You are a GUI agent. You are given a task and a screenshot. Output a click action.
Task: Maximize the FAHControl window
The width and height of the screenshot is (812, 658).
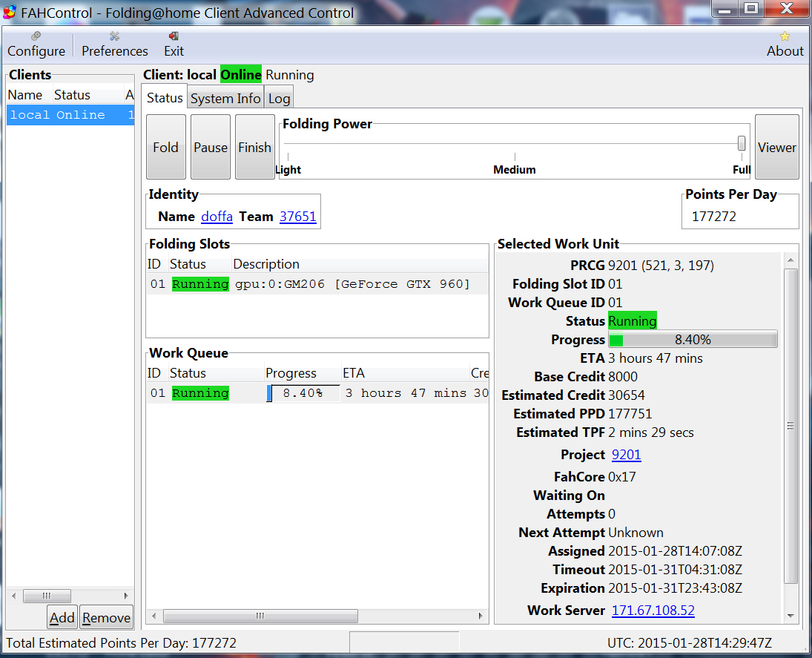(x=751, y=9)
